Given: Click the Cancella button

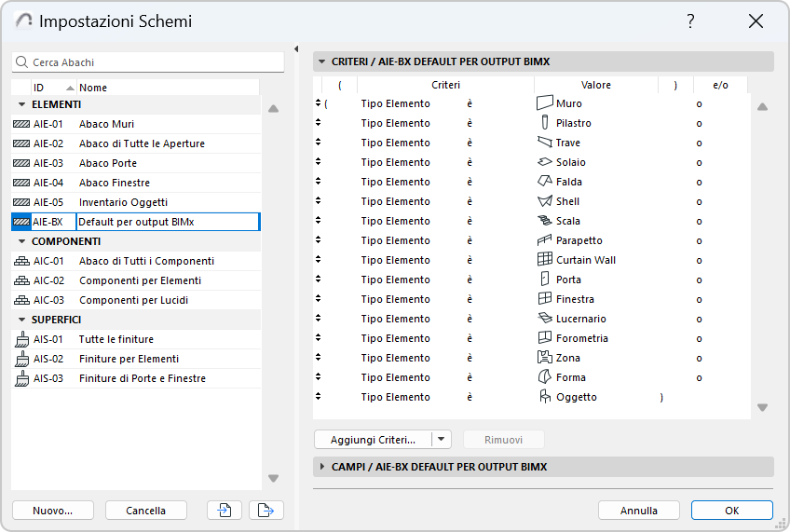Looking at the screenshot, I should click(x=146, y=511).
